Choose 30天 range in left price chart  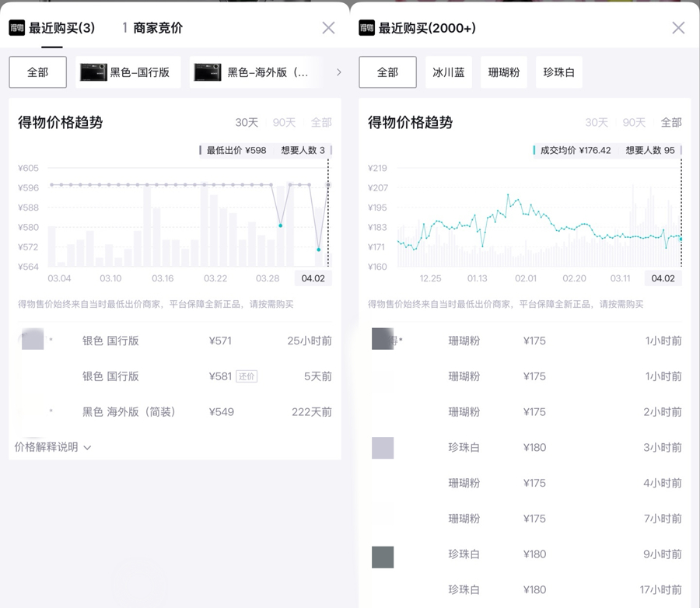tap(247, 123)
